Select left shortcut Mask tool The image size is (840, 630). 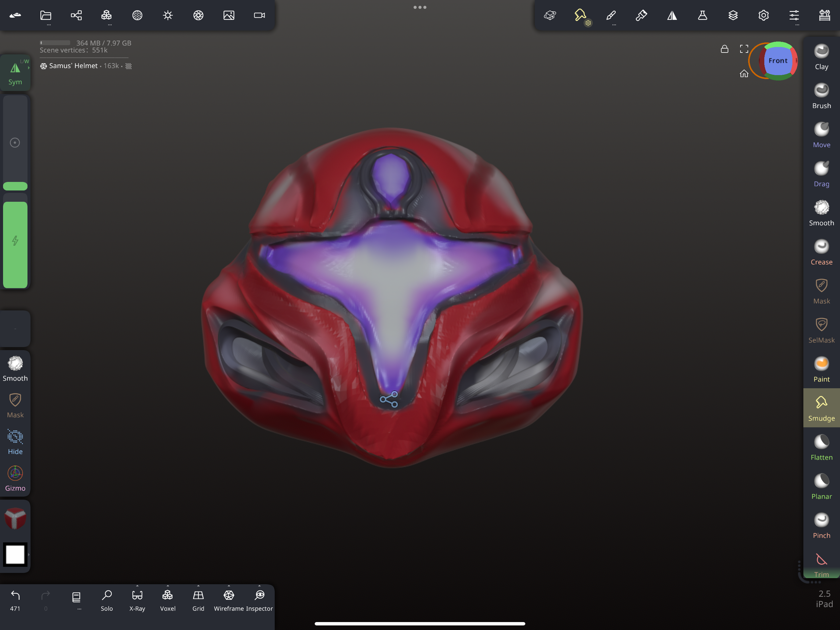click(15, 406)
